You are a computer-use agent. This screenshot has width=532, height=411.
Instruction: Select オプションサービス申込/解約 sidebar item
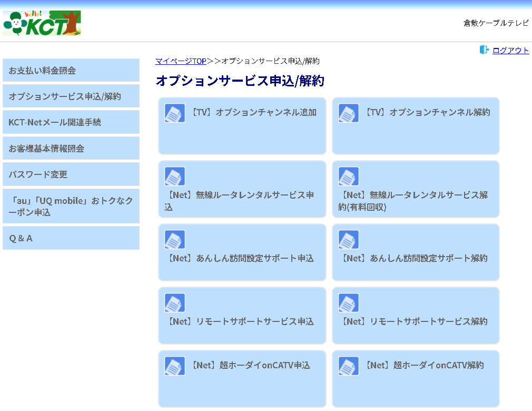click(x=71, y=96)
